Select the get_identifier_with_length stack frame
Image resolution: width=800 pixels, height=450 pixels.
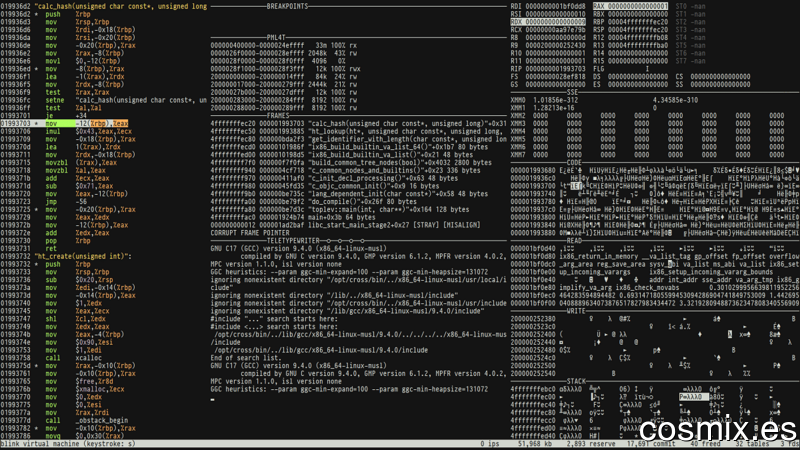click(358, 139)
